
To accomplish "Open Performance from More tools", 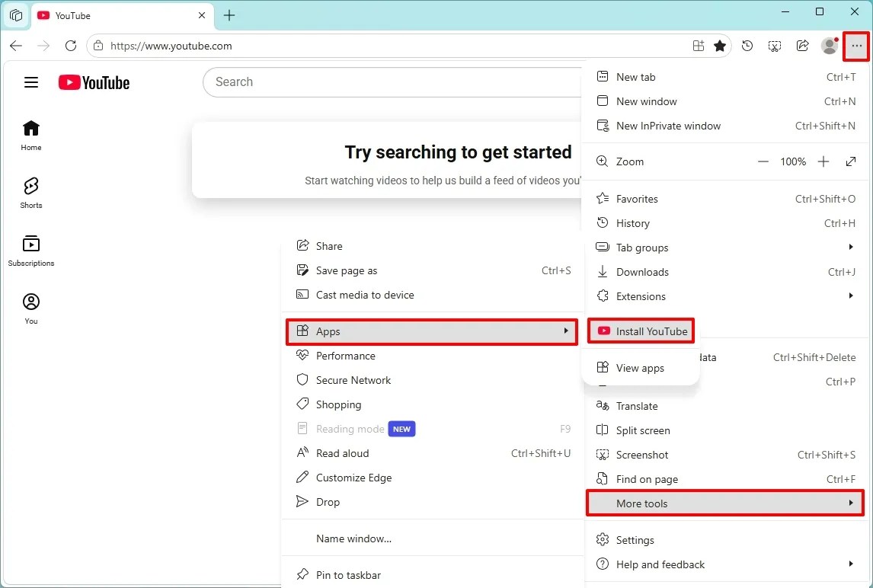I will click(432, 356).
